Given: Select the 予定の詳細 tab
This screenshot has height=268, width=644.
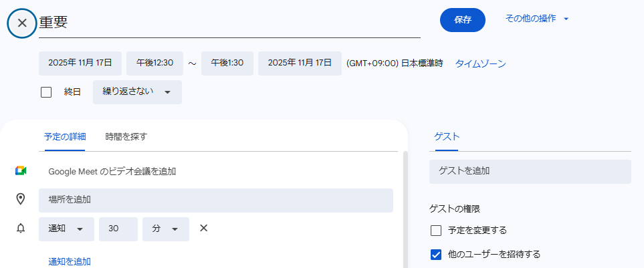Looking at the screenshot, I should (65, 136).
